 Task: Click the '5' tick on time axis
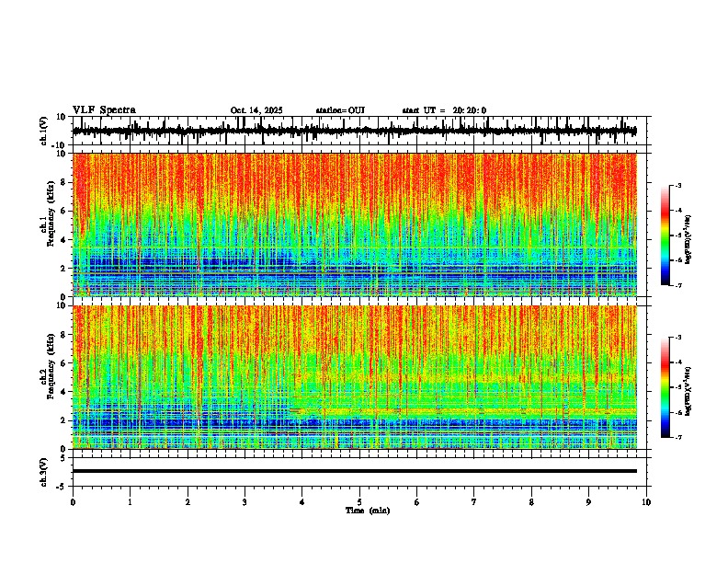pyautogui.click(x=359, y=502)
